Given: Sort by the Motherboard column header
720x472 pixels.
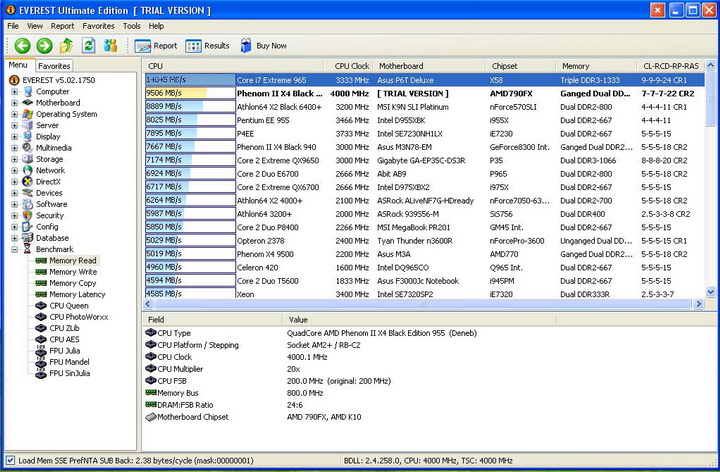Looking at the screenshot, I should pyautogui.click(x=429, y=66).
